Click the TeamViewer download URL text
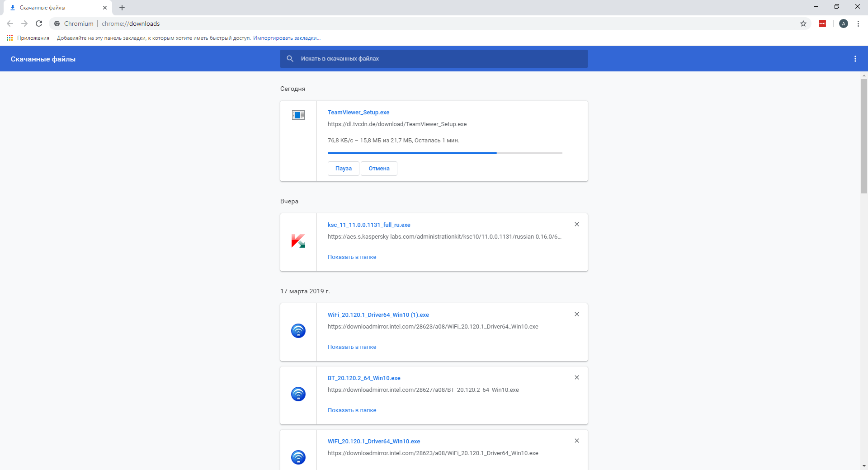 point(397,124)
